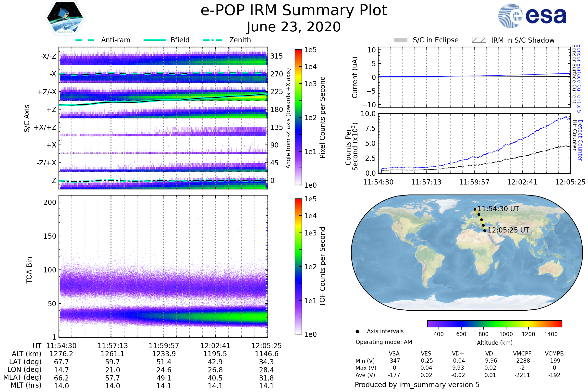Click the Anti-ram dashed line legend marker
The height and width of the screenshot is (392, 588).
point(85,40)
